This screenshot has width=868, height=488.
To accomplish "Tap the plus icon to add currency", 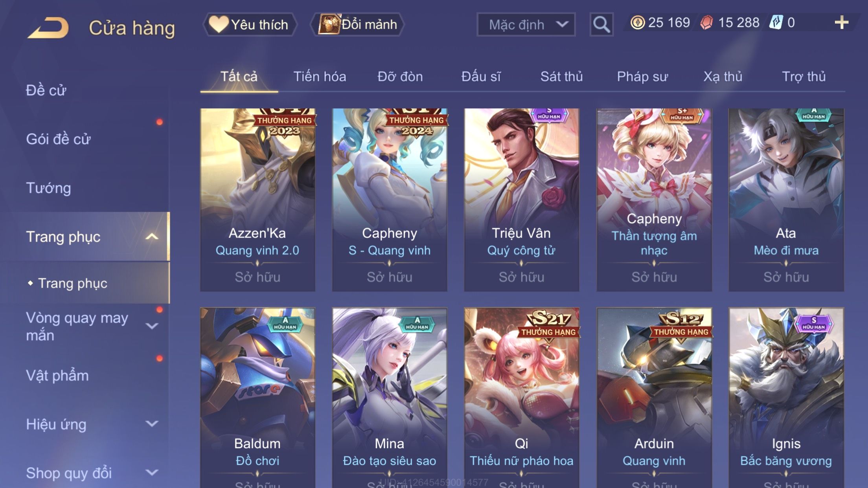I will (841, 22).
